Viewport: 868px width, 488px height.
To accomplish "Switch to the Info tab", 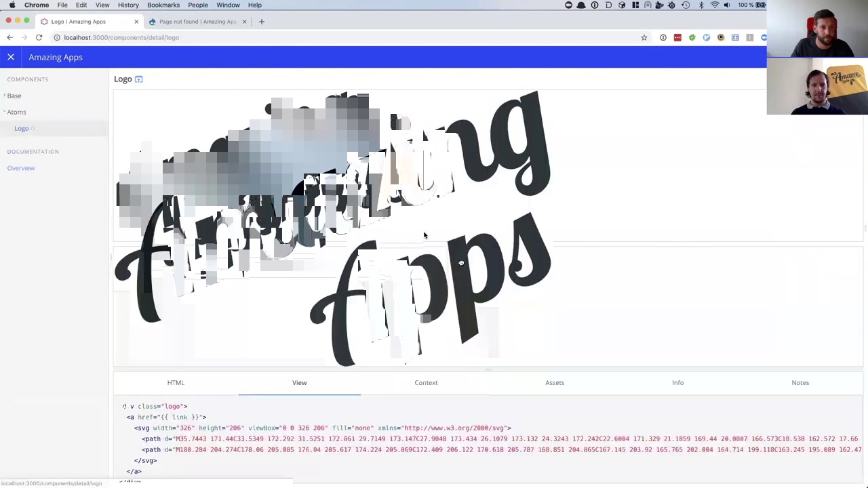I will [677, 382].
